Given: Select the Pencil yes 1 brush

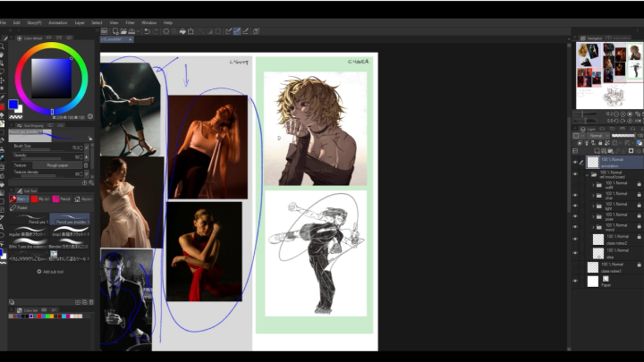Looking at the screenshot, I should [x=30, y=219].
